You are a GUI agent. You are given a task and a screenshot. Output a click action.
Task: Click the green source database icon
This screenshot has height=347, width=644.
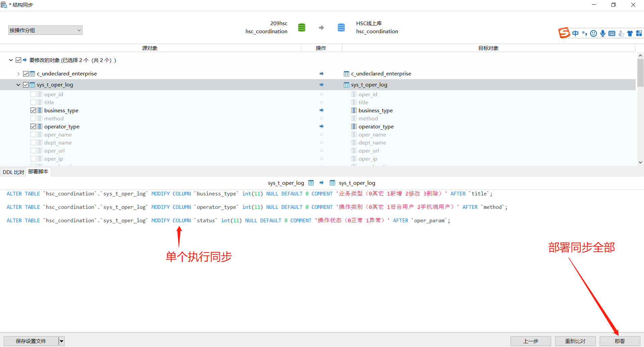(x=302, y=27)
